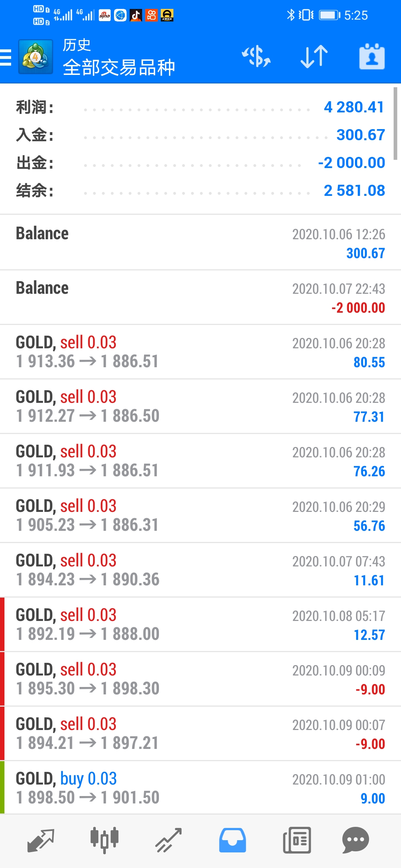
Task: Grab the vertical scrollbar on the right edge
Action: click(x=395, y=124)
